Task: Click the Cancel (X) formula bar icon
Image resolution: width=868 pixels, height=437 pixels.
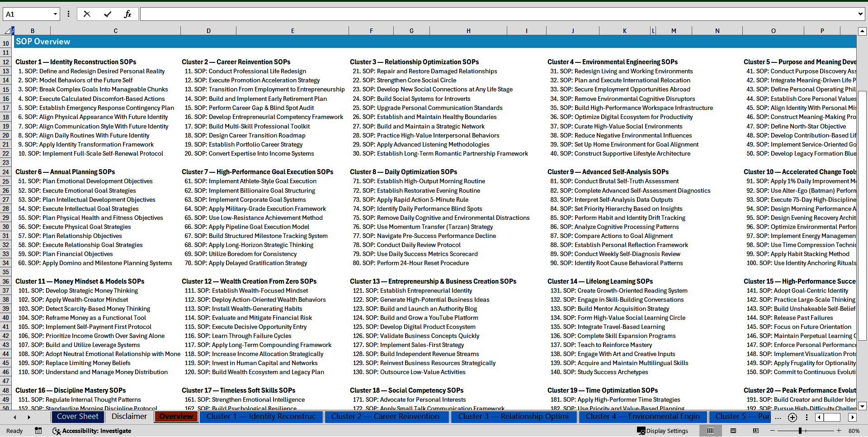Action: click(x=87, y=14)
